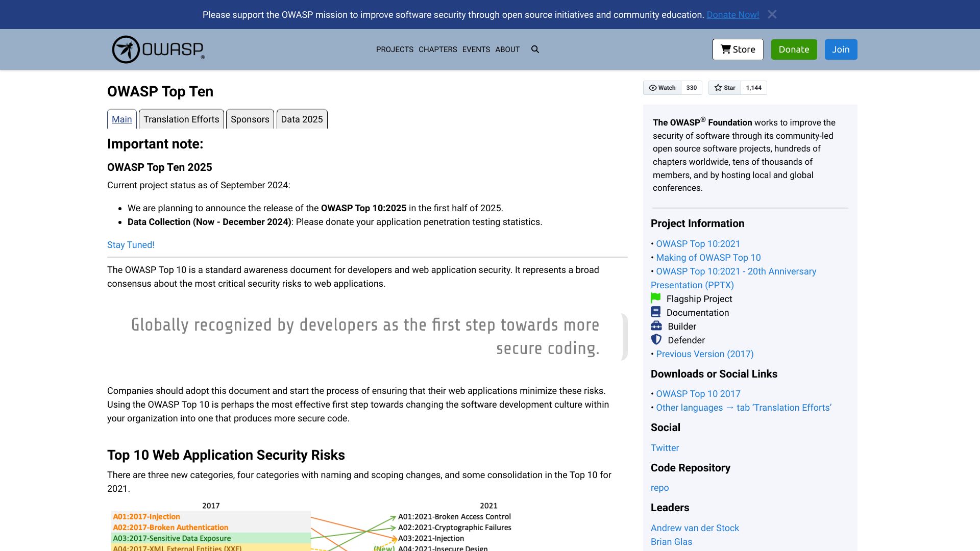Open the Sponsors tab
Image resolution: width=980 pixels, height=551 pixels.
[x=250, y=119]
